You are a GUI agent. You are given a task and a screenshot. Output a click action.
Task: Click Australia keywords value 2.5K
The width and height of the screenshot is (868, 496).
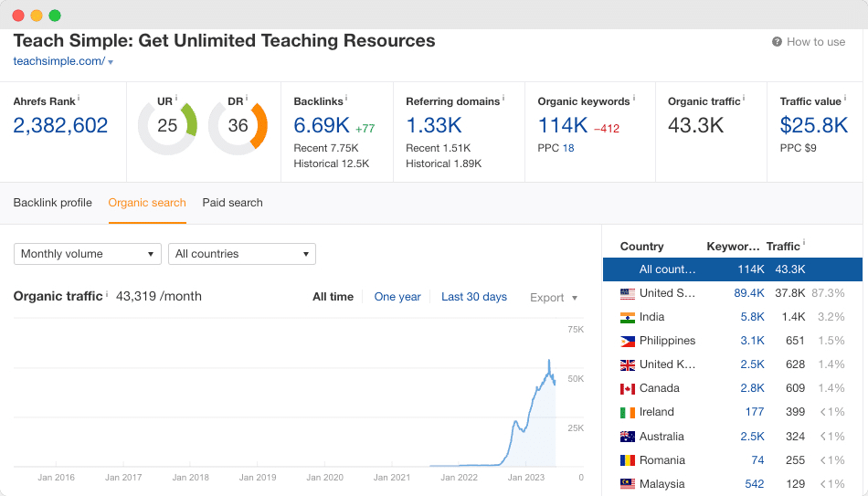(752, 437)
